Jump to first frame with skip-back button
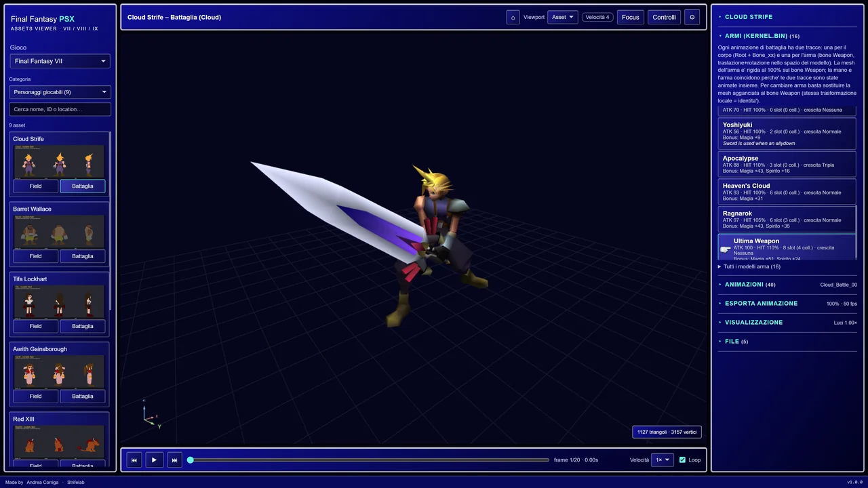 click(134, 460)
